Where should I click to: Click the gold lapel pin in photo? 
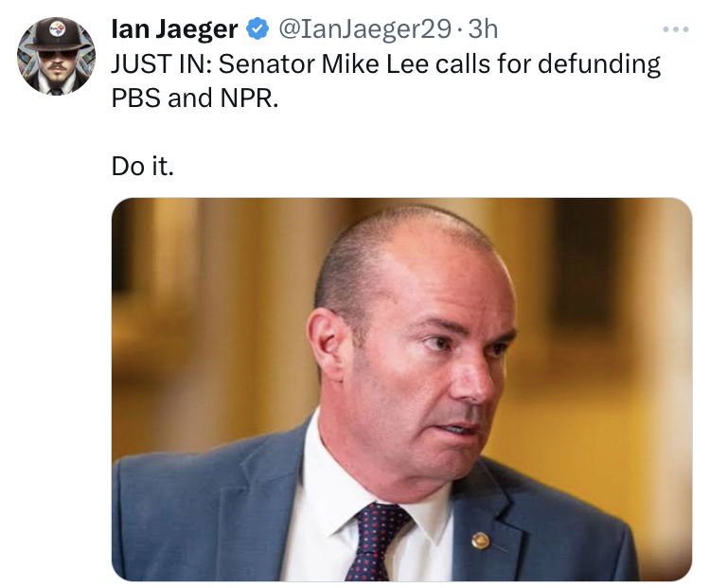coord(480,540)
